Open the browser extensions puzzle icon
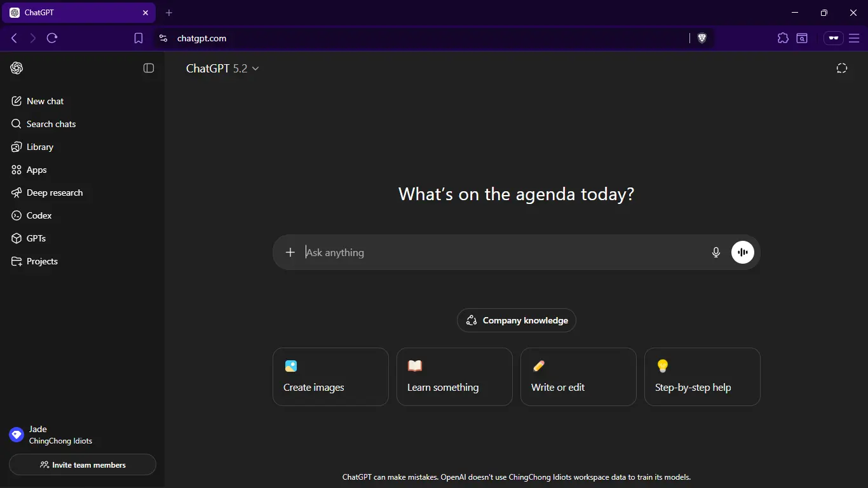The width and height of the screenshot is (868, 488). pyautogui.click(x=783, y=38)
